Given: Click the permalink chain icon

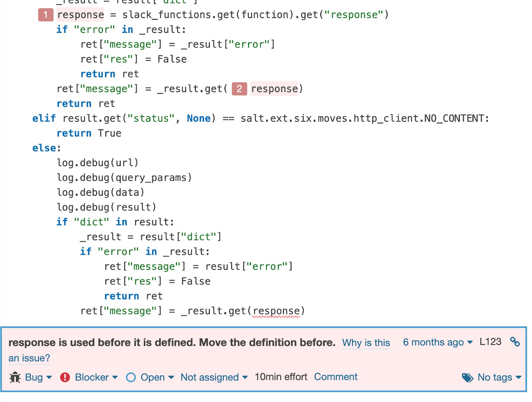Looking at the screenshot, I should pos(514,341).
